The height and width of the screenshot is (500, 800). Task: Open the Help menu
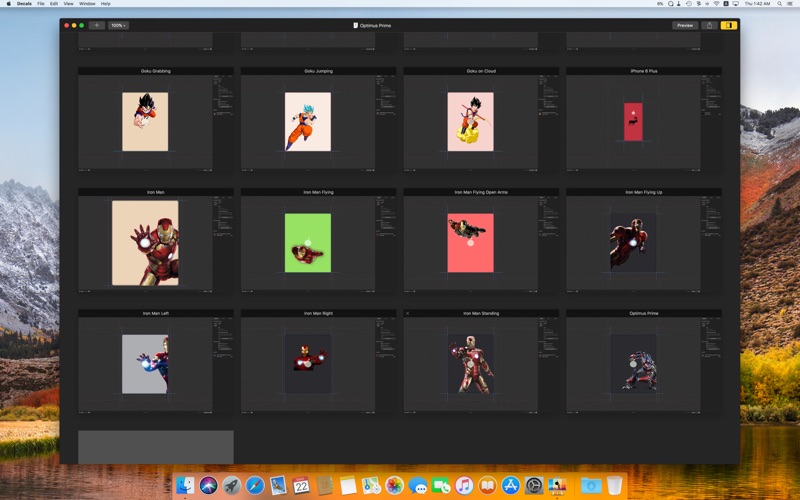tap(106, 4)
